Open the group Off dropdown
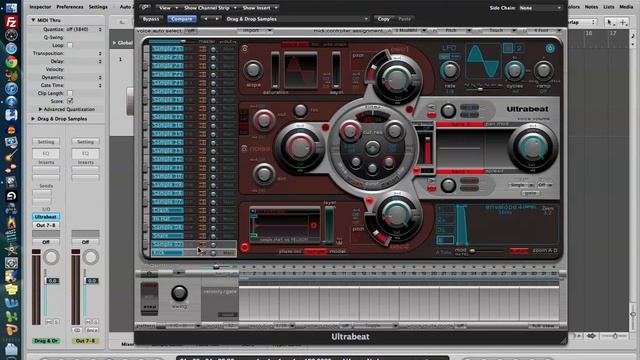640x360 pixels. (544, 185)
